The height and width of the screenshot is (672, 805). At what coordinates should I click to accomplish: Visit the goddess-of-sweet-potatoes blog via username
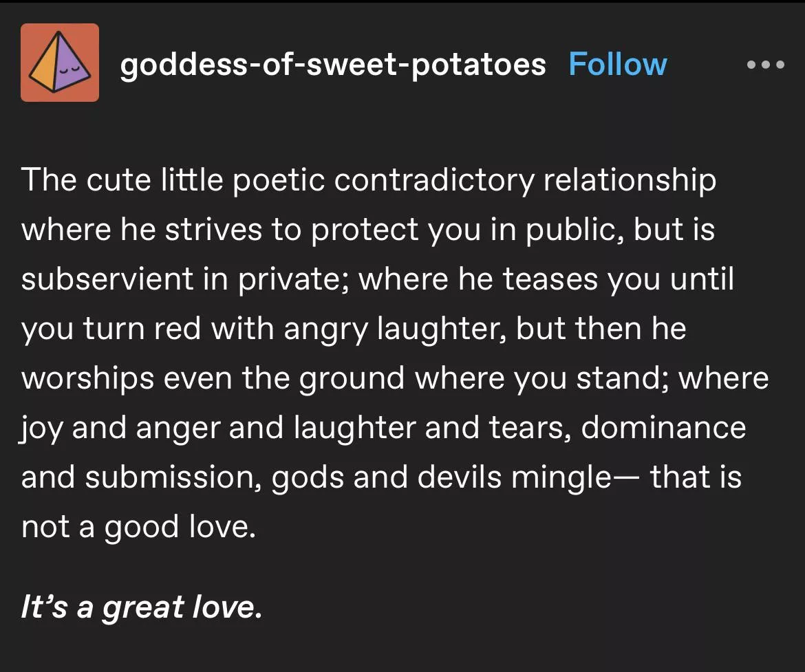[x=333, y=65]
